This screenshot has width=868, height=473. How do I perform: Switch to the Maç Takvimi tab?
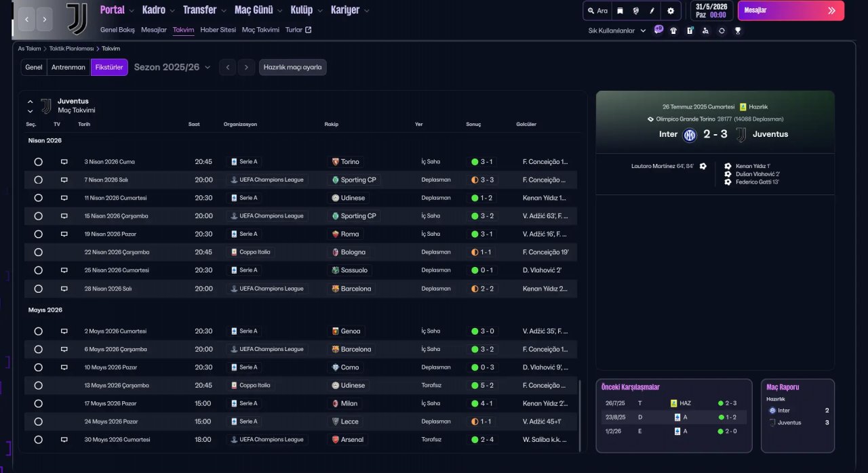(x=260, y=30)
